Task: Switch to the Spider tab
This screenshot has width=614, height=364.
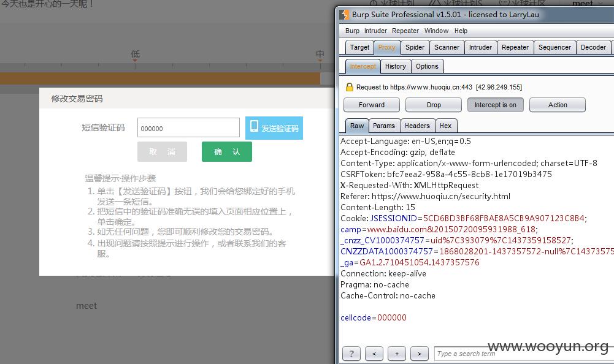Action: [x=415, y=47]
